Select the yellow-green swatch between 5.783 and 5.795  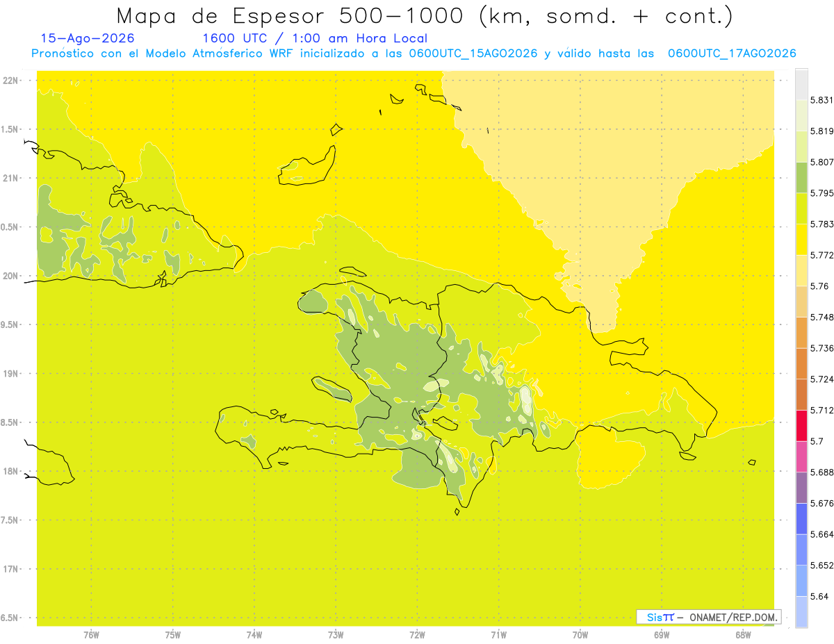[801, 208]
